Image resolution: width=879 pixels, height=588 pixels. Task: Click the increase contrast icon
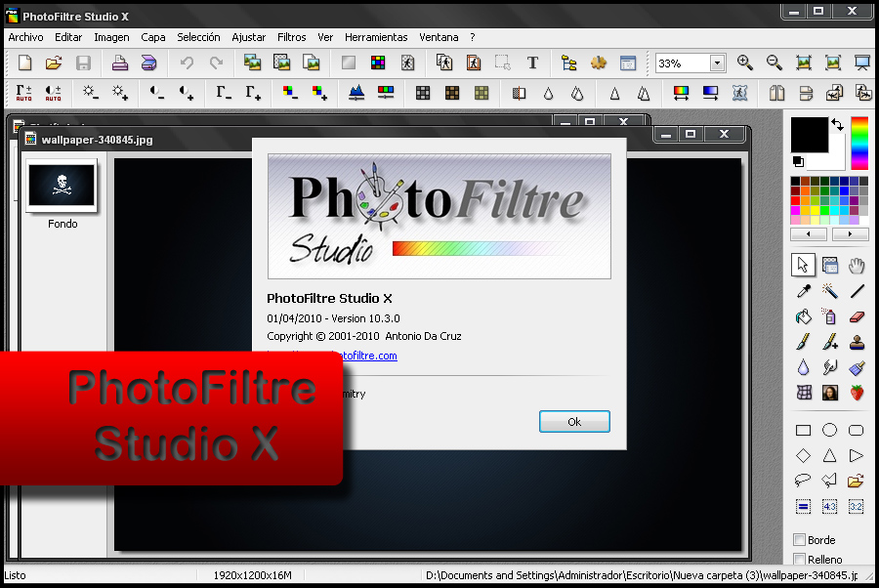coord(187,93)
